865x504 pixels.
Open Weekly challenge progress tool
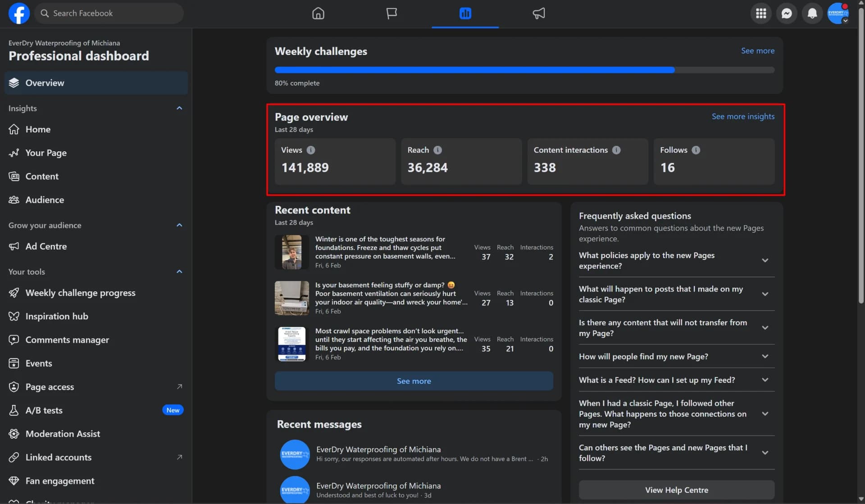[x=96, y=293]
